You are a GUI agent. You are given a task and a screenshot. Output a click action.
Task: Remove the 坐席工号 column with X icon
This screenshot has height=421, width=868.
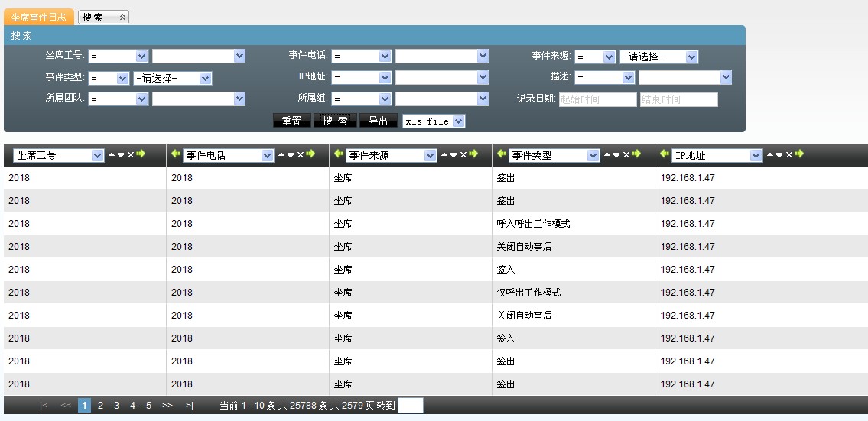pyautogui.click(x=131, y=155)
